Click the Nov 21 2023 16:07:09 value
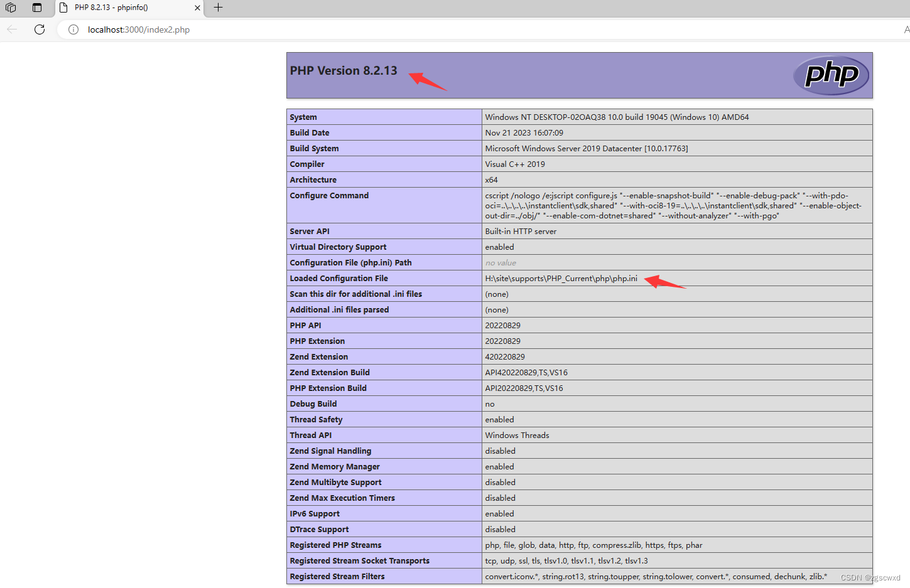This screenshot has width=910, height=588. [524, 133]
